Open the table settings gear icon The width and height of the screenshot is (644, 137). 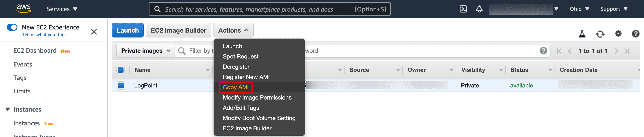coord(618,33)
